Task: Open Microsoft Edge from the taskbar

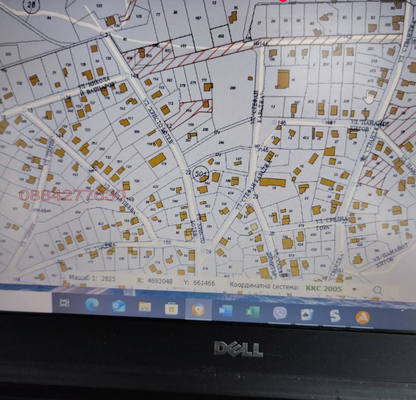Action: [x=91, y=304]
